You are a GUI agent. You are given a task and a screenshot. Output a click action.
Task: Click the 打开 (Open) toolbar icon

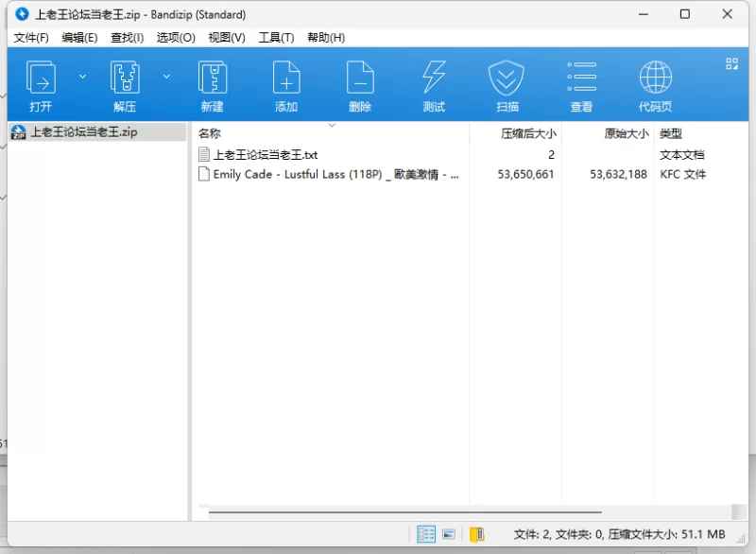pyautogui.click(x=41, y=78)
